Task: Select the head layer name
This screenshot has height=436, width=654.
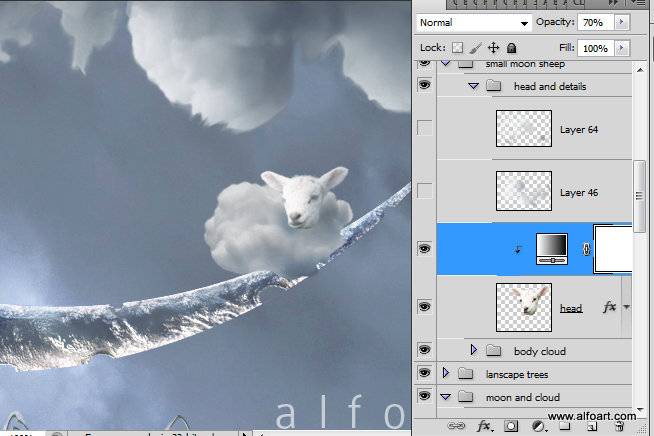Action: pos(571,308)
